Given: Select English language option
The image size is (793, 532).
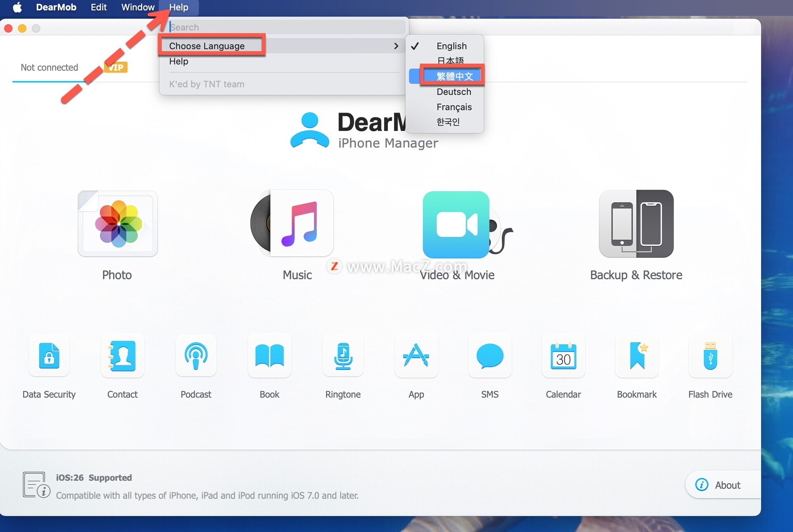Looking at the screenshot, I should point(445,46).
